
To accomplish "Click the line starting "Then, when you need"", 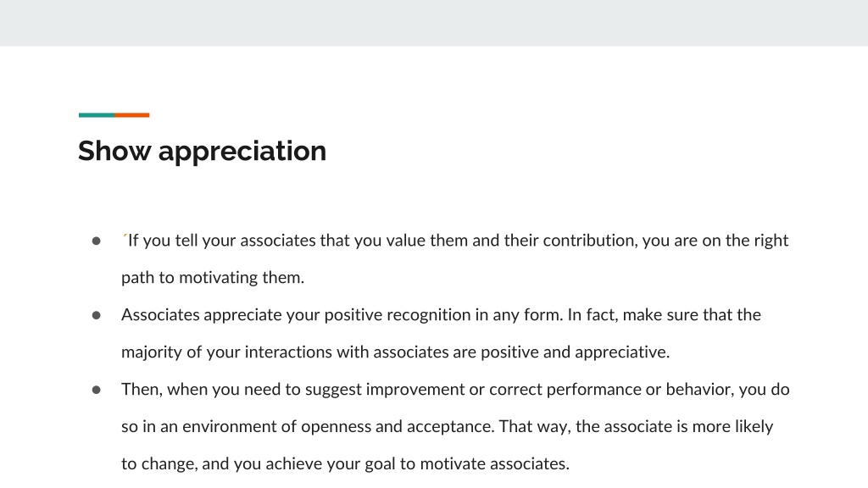I will click(x=455, y=390).
